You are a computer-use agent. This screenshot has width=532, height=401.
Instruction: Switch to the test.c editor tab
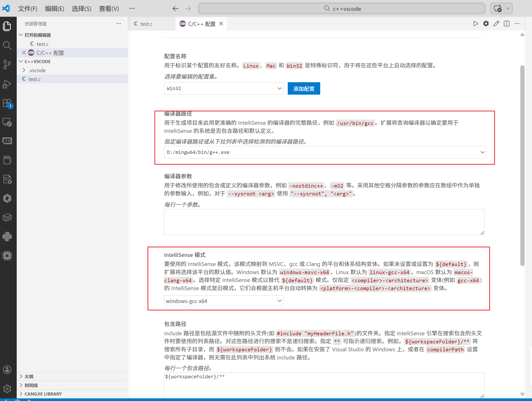[152, 24]
